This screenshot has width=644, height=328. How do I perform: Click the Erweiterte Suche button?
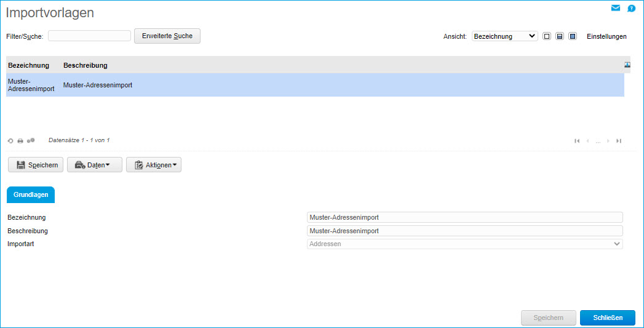point(167,36)
